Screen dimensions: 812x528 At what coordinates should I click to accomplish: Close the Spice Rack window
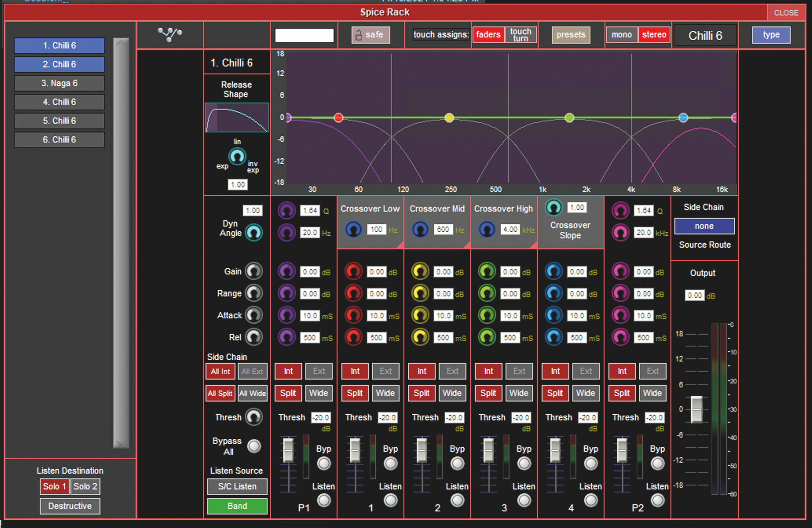(x=786, y=13)
